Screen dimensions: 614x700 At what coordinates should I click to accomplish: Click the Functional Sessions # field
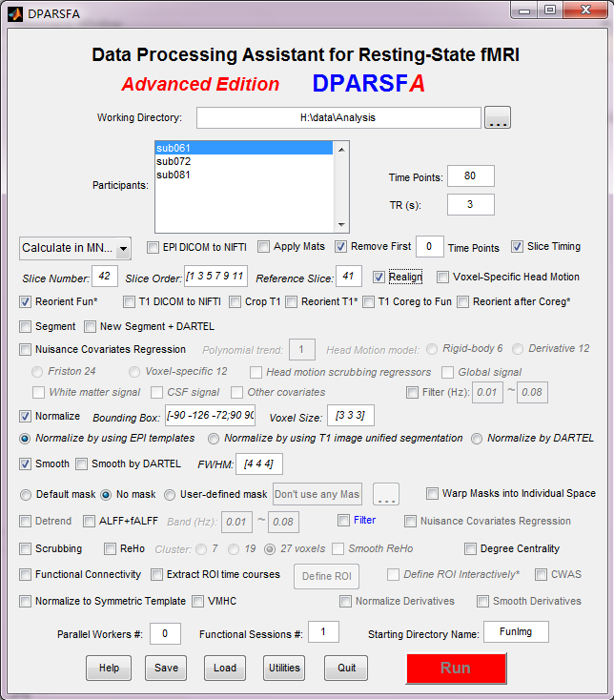point(323,631)
